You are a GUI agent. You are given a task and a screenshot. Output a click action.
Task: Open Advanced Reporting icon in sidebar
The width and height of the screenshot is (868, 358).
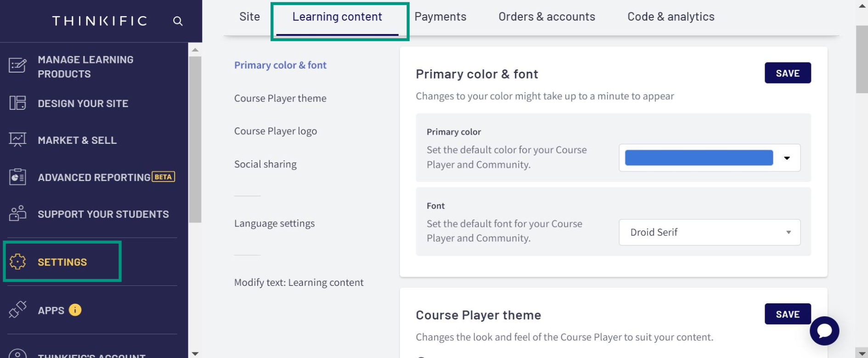(x=17, y=177)
